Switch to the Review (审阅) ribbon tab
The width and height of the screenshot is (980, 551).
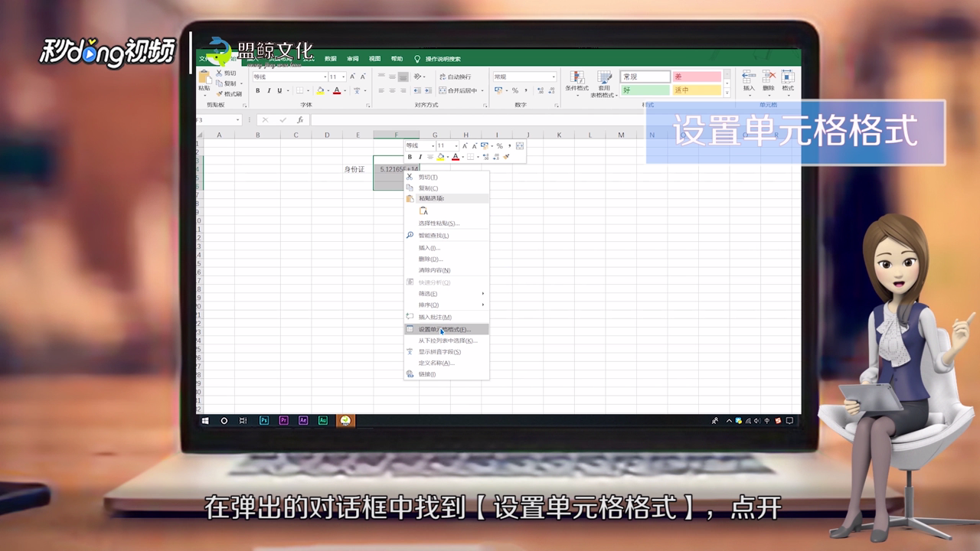coord(353,59)
